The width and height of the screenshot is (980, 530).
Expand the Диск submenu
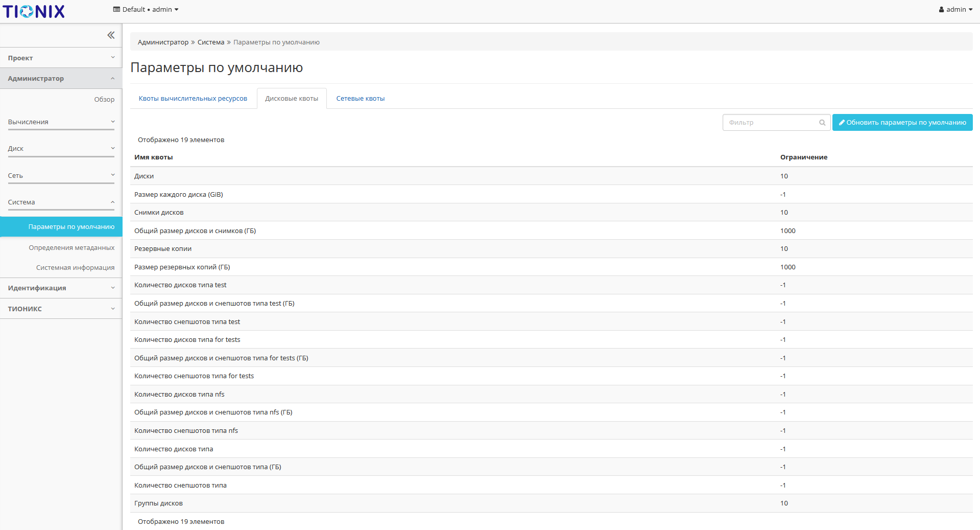pyautogui.click(x=61, y=149)
